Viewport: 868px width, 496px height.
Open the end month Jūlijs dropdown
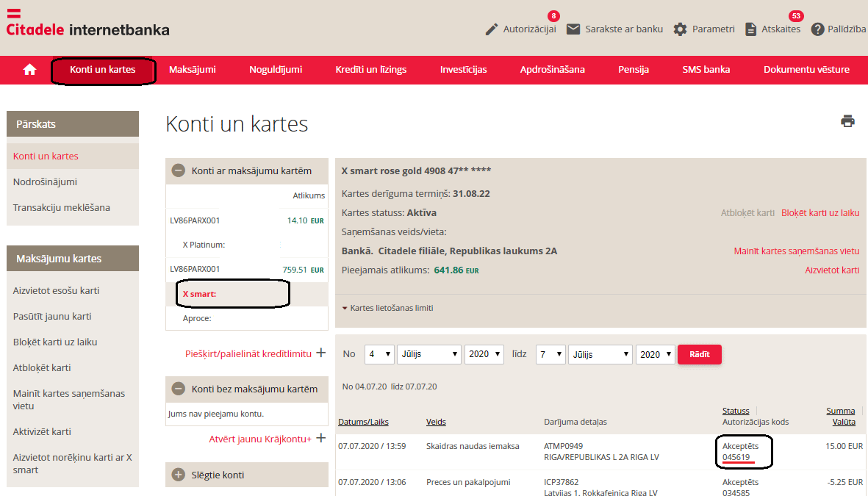click(600, 354)
